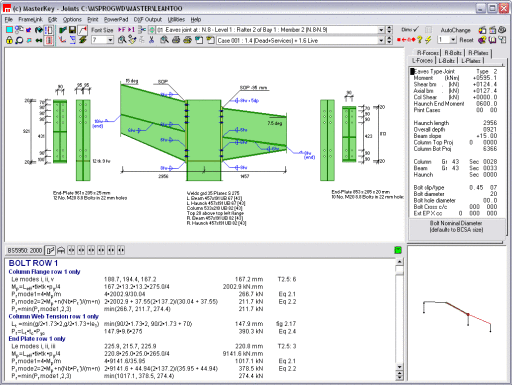The width and height of the screenshot is (512, 385).
Task: Click the blue exclamation joint icon
Action: tap(49, 30)
